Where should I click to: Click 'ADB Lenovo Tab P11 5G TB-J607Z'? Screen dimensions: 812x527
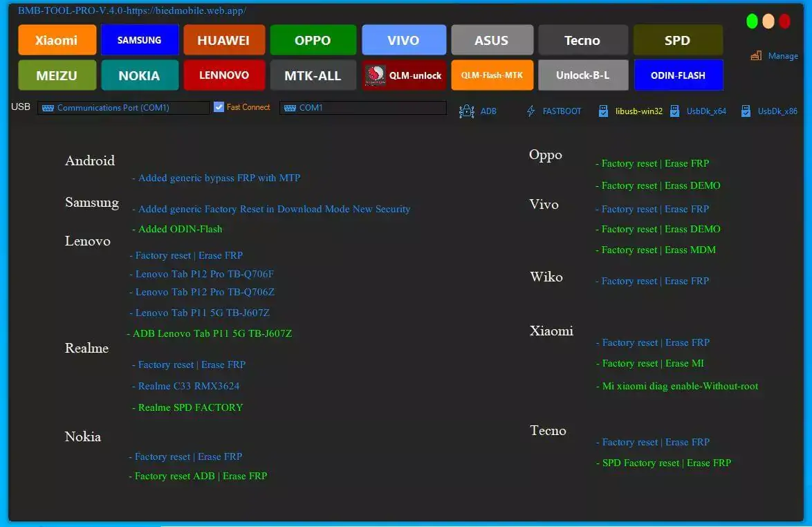tap(209, 333)
